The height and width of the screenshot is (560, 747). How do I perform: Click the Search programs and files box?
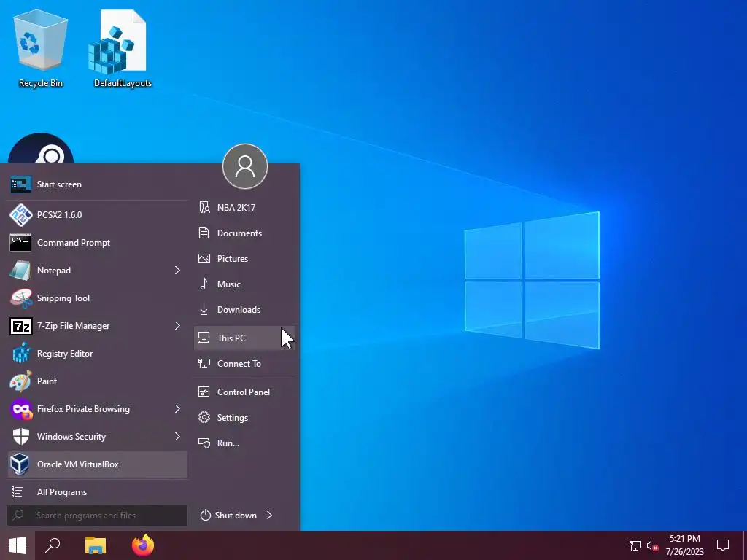(x=97, y=516)
